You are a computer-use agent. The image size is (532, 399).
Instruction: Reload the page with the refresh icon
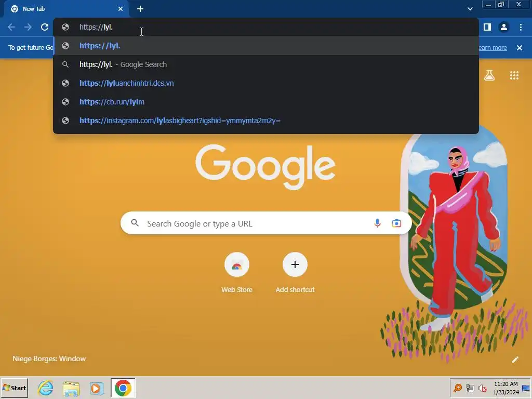45,27
